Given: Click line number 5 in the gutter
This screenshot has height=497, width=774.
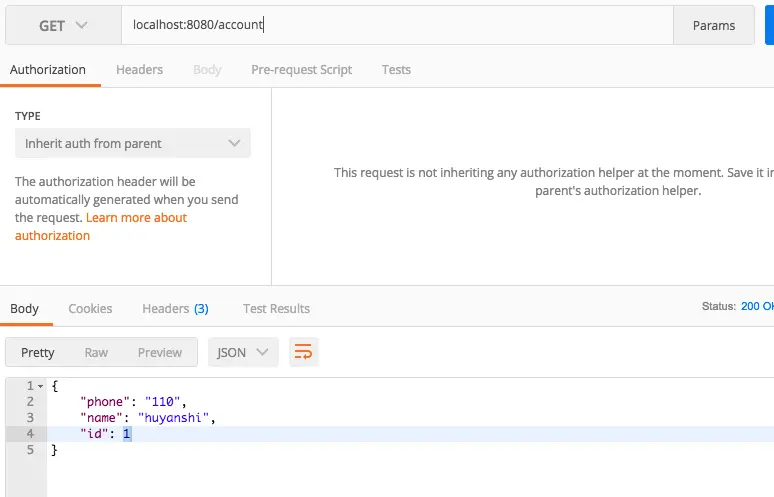Looking at the screenshot, I should pos(30,450).
